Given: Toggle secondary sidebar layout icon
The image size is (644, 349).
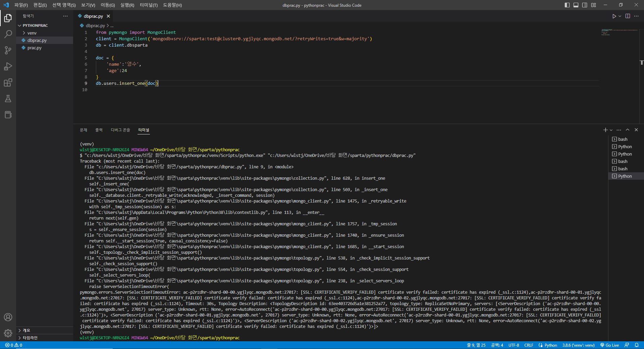Looking at the screenshot, I should click(x=585, y=5).
